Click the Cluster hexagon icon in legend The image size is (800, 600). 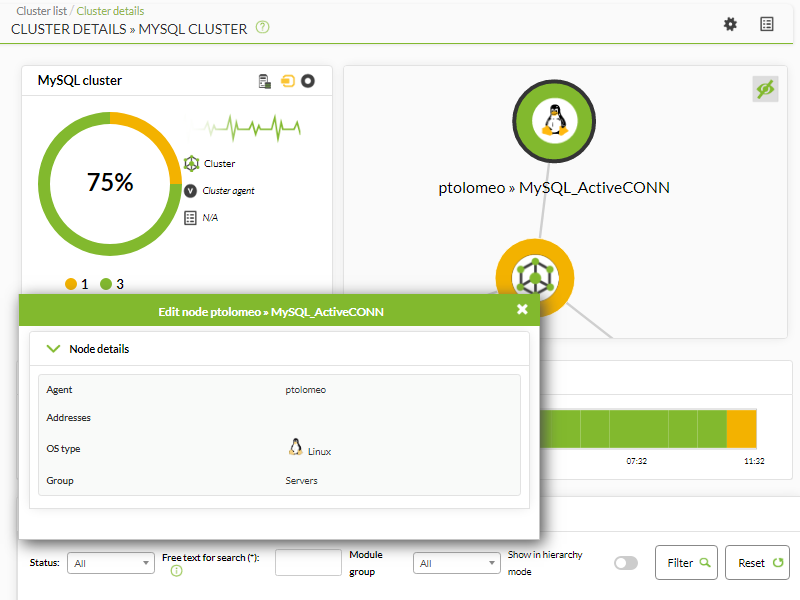pyautogui.click(x=191, y=163)
